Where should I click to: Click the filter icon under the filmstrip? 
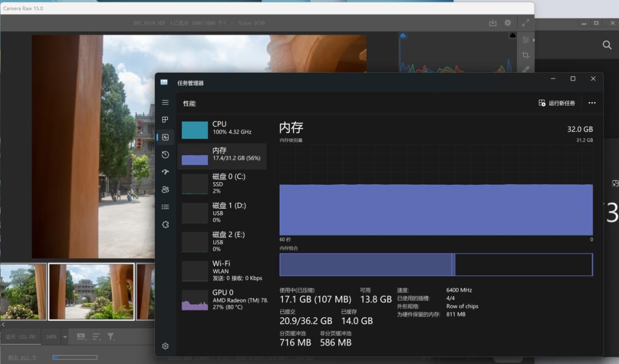click(x=111, y=336)
